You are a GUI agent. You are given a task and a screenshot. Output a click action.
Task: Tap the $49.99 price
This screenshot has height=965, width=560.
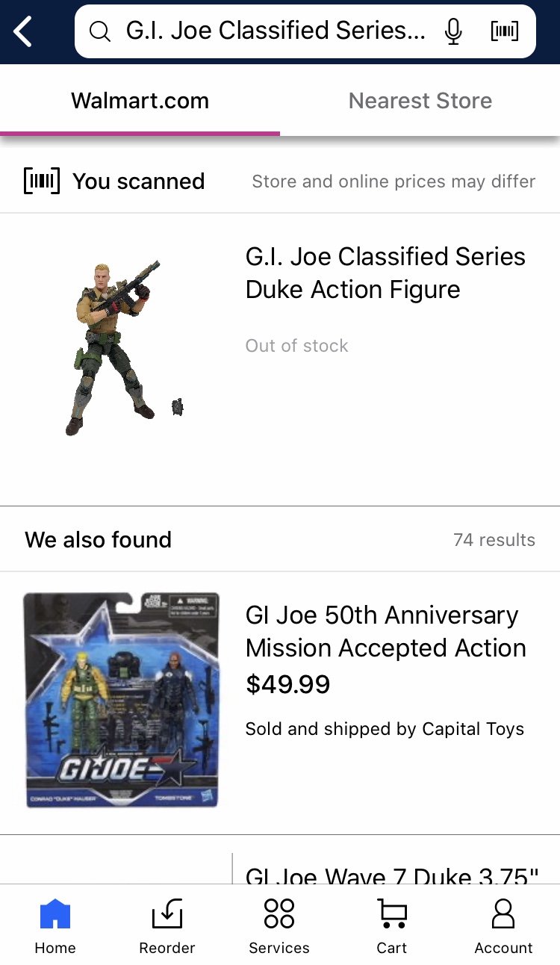click(x=288, y=684)
